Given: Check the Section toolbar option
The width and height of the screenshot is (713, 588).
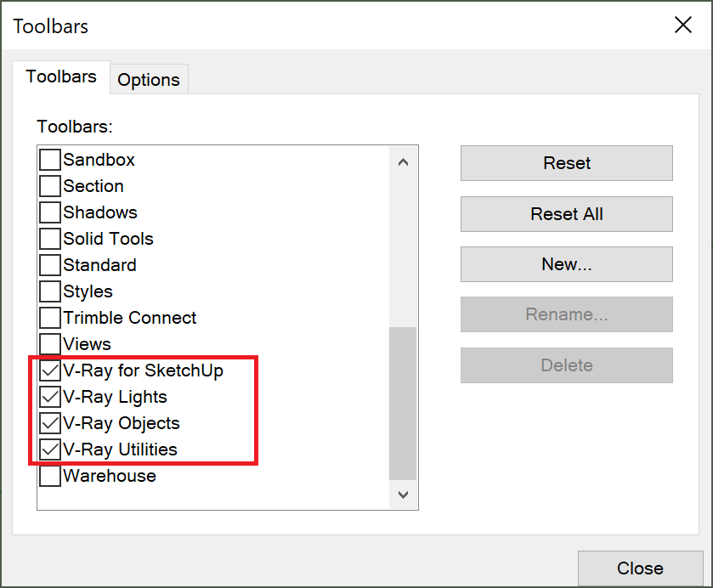Looking at the screenshot, I should (x=50, y=186).
